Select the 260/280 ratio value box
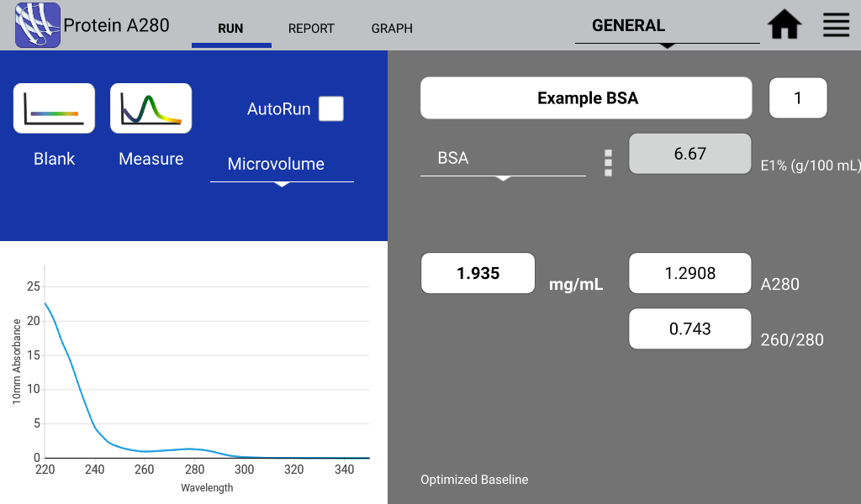The height and width of the screenshot is (504, 861). [x=690, y=328]
